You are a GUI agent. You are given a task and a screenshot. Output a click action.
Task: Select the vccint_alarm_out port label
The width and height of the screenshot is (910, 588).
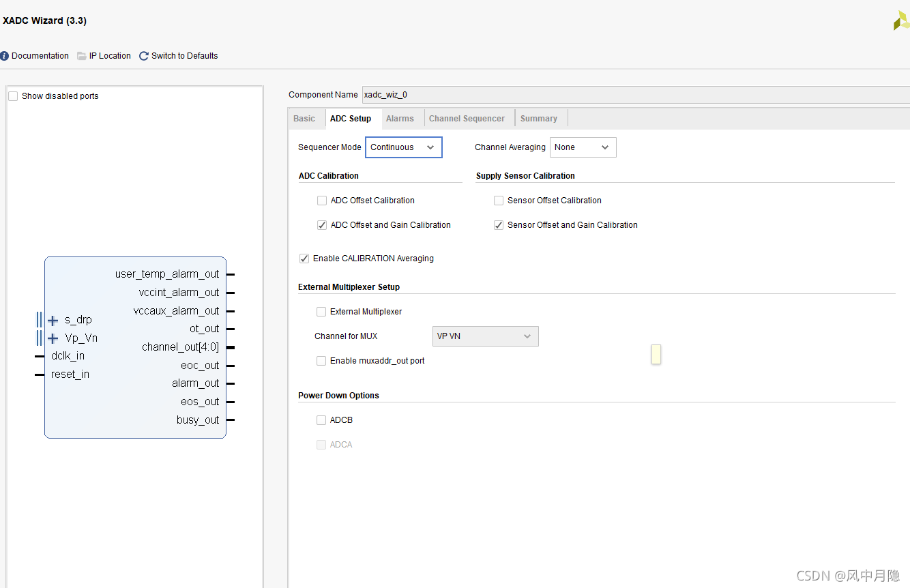pyautogui.click(x=179, y=293)
